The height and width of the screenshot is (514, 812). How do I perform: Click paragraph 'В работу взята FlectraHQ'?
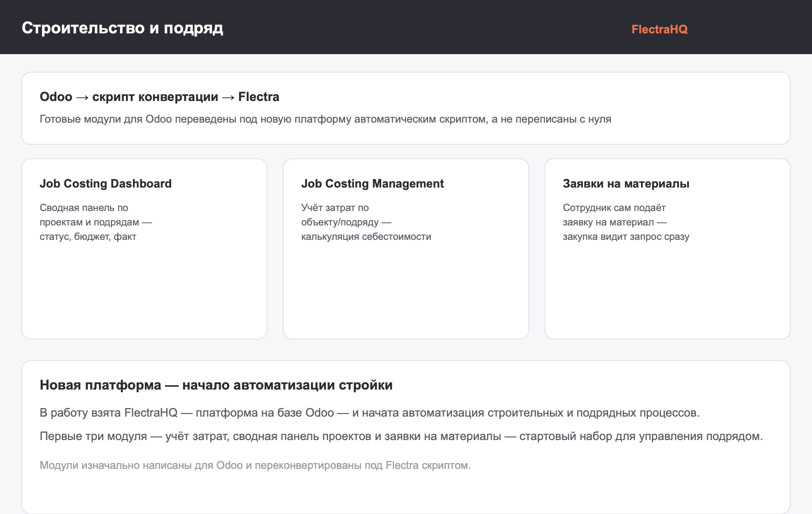pyautogui.click(x=369, y=413)
